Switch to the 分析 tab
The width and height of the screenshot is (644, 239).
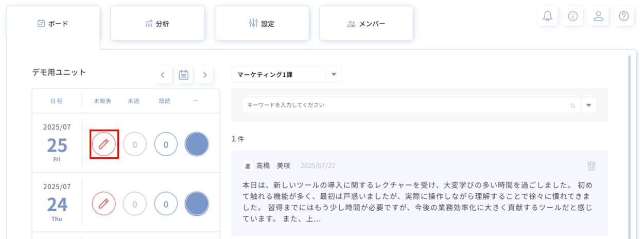[x=157, y=24]
